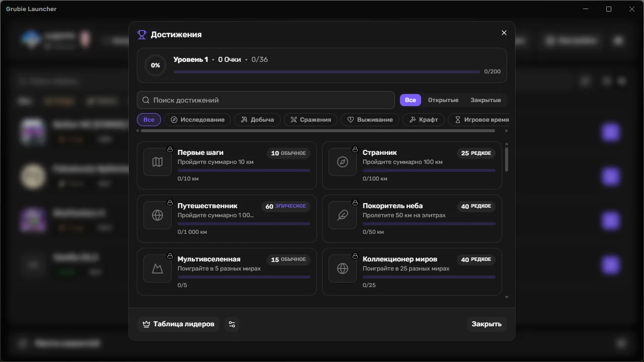Viewport: 644px width, 362px height.
Task: Click the trophy icon beside Достижения title
Action: point(142,35)
